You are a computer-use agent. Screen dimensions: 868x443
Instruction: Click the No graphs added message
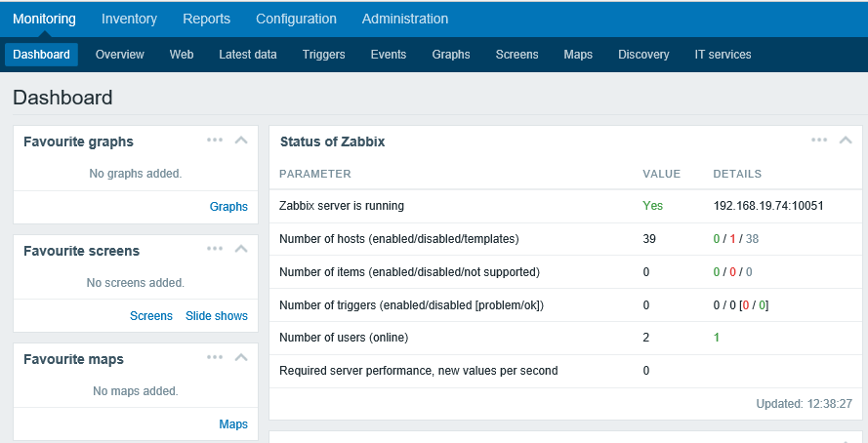click(136, 174)
